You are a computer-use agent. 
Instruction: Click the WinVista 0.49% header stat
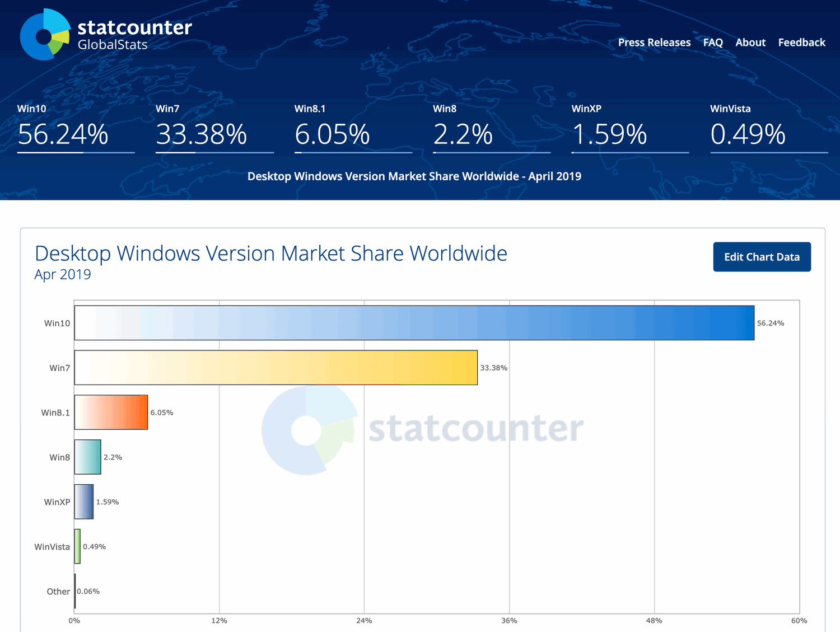[748, 134]
